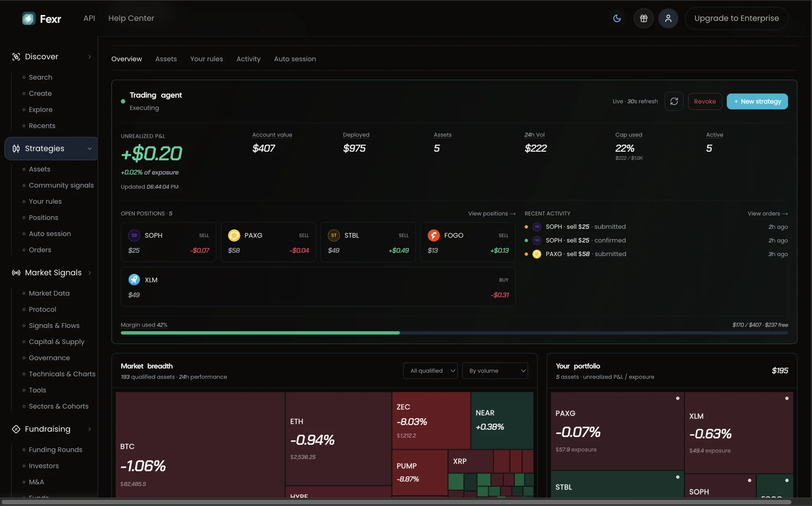Viewport: 812px width, 506px height.
Task: Switch to the Auto session tab
Action: pyautogui.click(x=295, y=59)
